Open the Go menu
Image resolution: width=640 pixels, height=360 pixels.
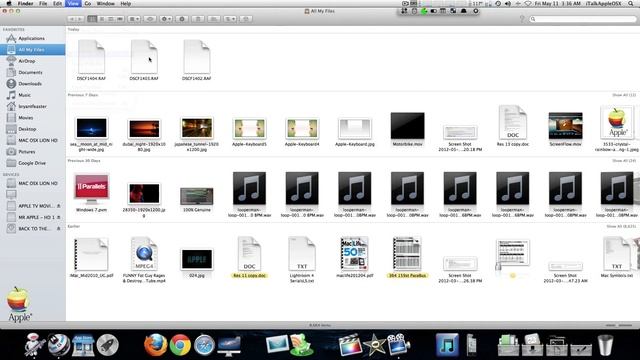click(x=87, y=3)
